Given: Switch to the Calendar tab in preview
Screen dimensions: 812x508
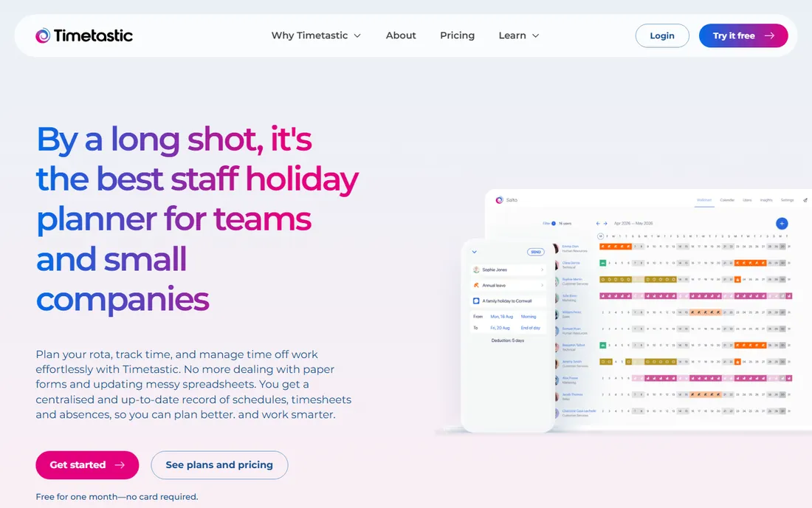Looking at the screenshot, I should click(x=727, y=200).
